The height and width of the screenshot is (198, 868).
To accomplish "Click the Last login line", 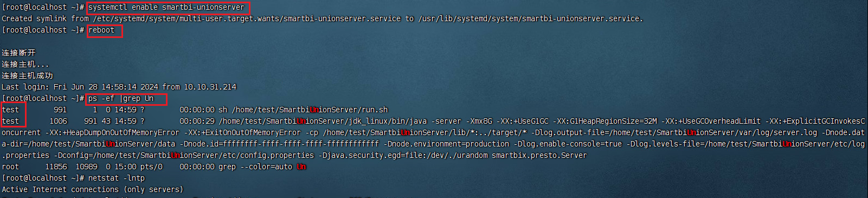I will (x=119, y=87).
